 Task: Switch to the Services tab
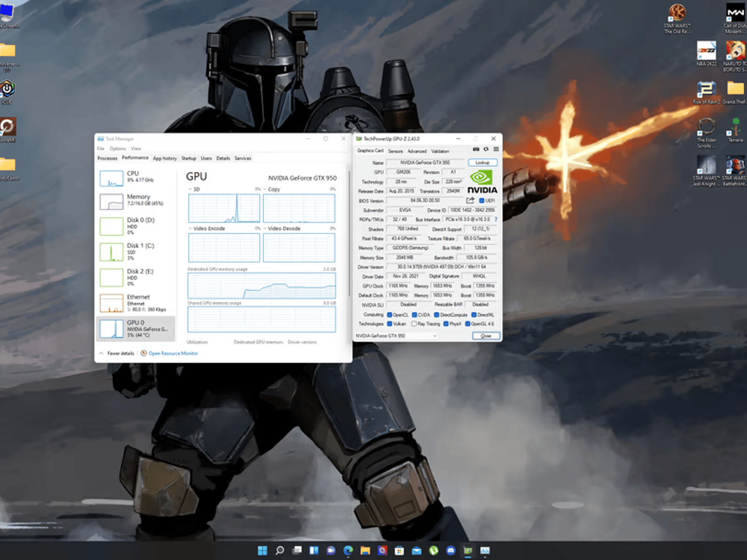243,158
